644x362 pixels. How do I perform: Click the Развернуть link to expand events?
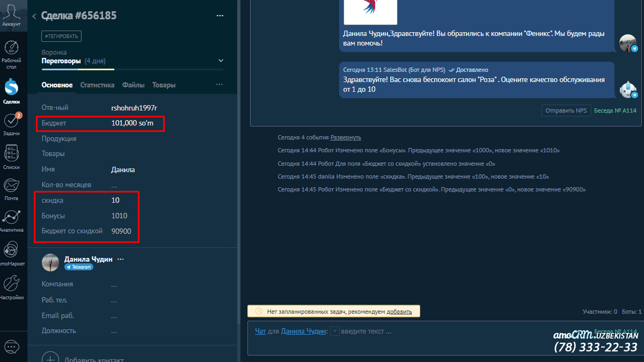point(346,137)
